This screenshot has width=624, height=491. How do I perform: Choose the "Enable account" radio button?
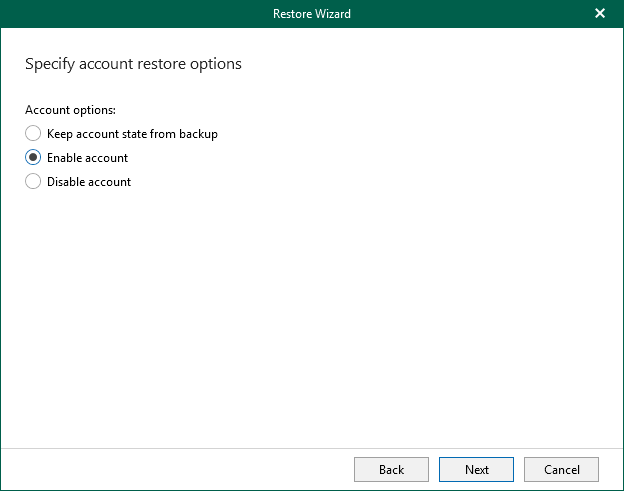coord(33,158)
